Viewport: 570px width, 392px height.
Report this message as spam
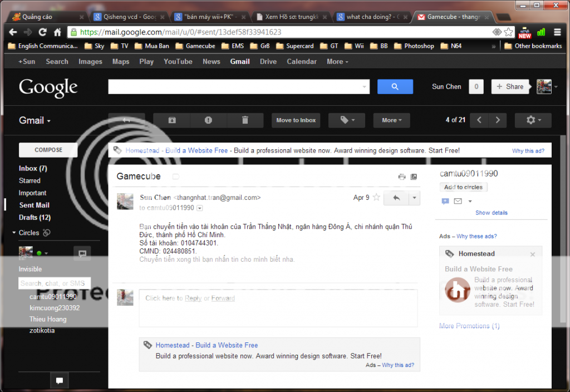pos(208,120)
